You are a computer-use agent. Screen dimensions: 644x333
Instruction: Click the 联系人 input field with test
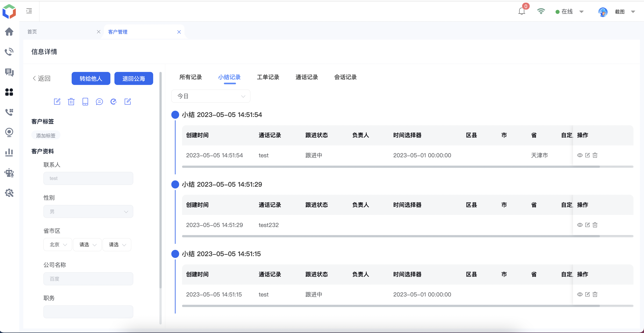tap(88, 178)
